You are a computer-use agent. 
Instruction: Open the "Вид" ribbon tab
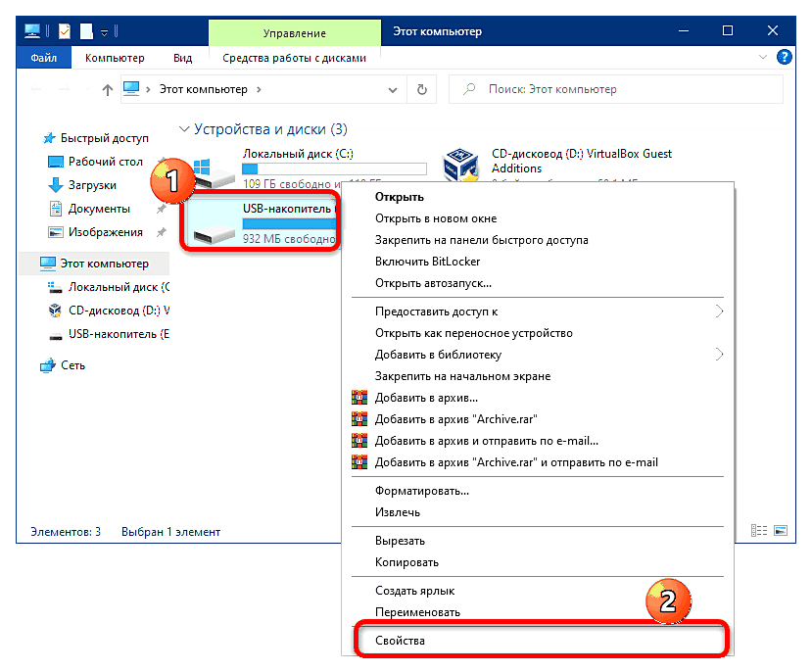pyautogui.click(x=182, y=58)
